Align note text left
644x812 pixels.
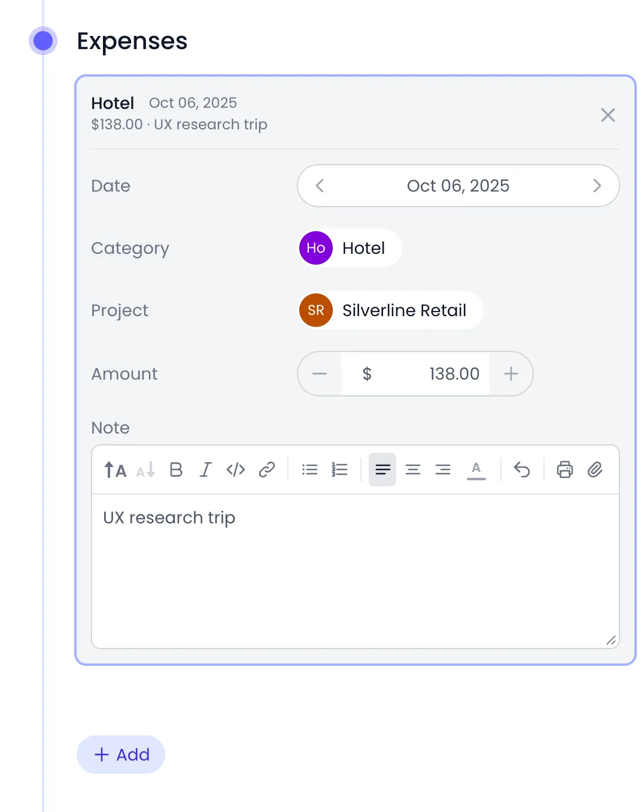382,470
